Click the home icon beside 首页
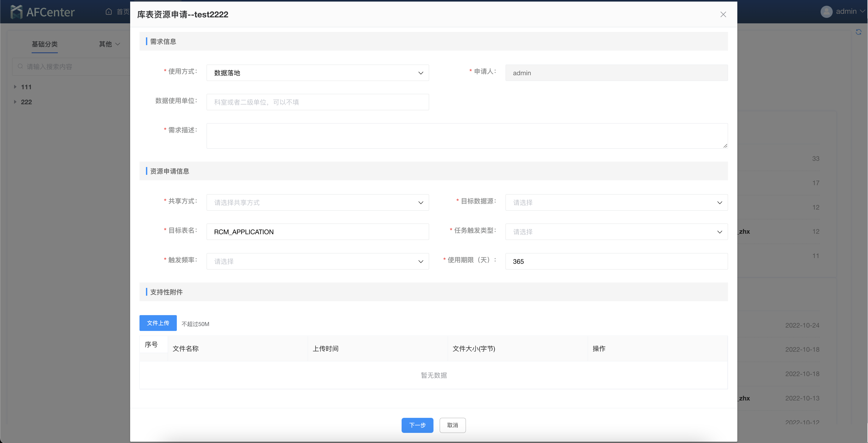Screen dimensions: 868x443 tap(108, 11)
